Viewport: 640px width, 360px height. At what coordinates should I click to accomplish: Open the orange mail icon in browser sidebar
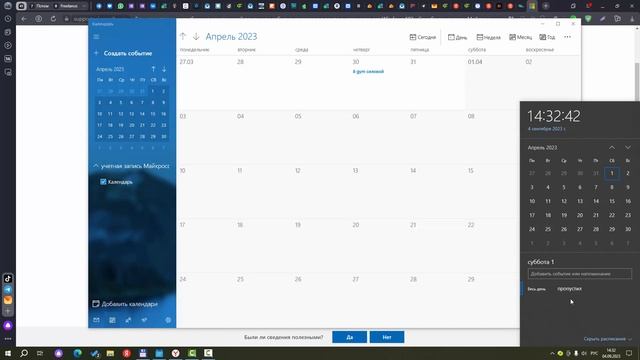[8, 300]
